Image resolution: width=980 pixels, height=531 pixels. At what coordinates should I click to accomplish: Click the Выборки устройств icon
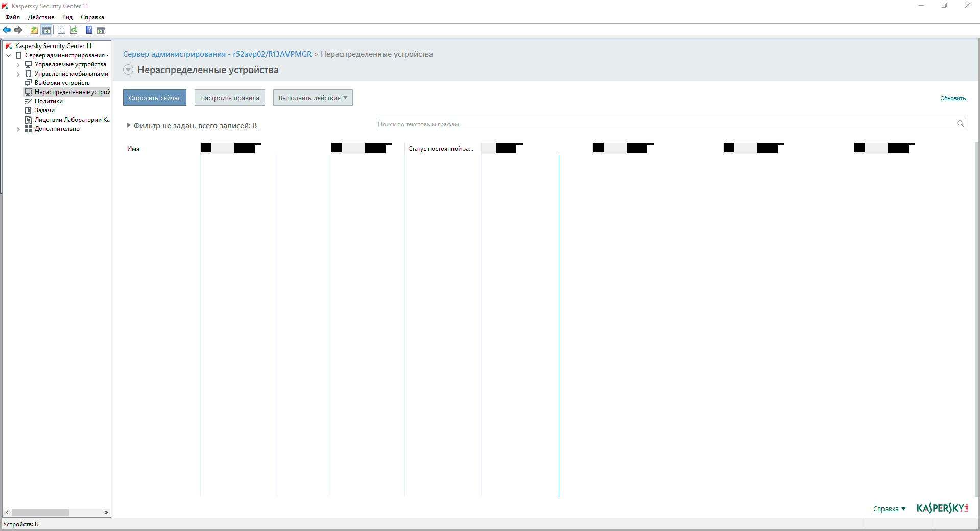click(28, 83)
